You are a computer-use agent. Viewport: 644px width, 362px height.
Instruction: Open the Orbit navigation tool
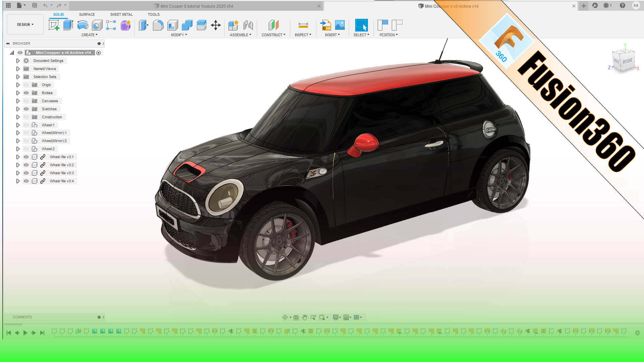click(285, 317)
